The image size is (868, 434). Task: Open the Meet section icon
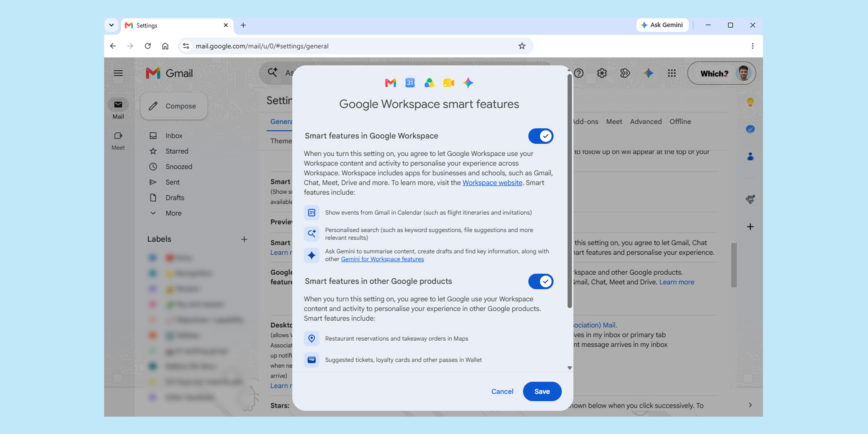(x=118, y=136)
